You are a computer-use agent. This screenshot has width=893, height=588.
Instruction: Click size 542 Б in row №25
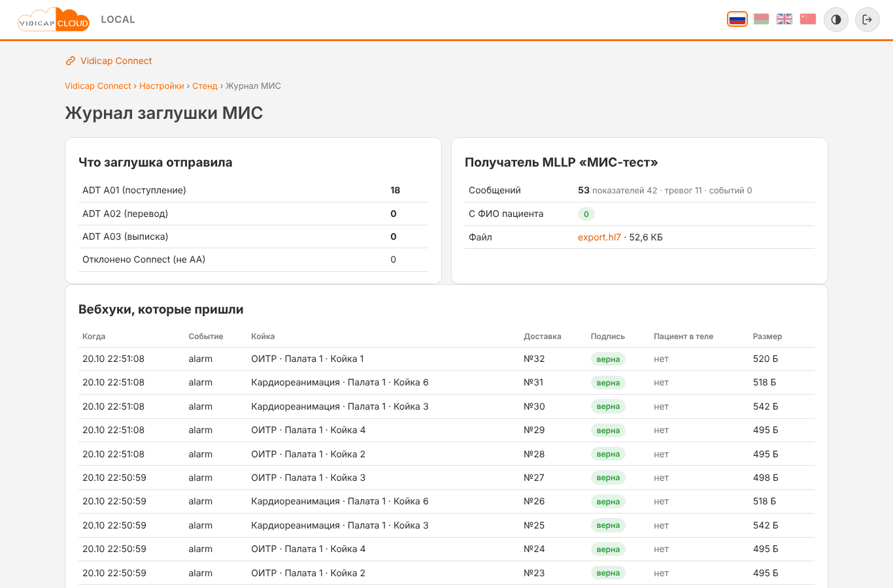pos(766,525)
